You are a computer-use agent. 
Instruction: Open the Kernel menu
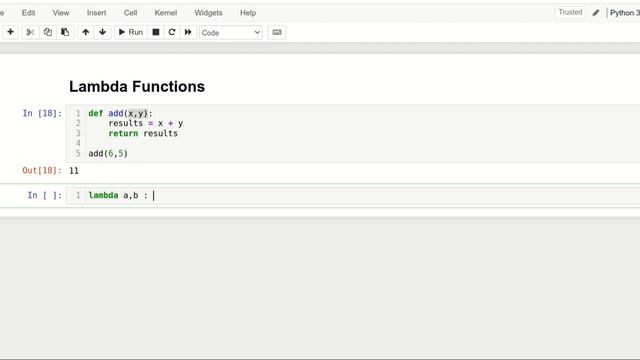(166, 13)
